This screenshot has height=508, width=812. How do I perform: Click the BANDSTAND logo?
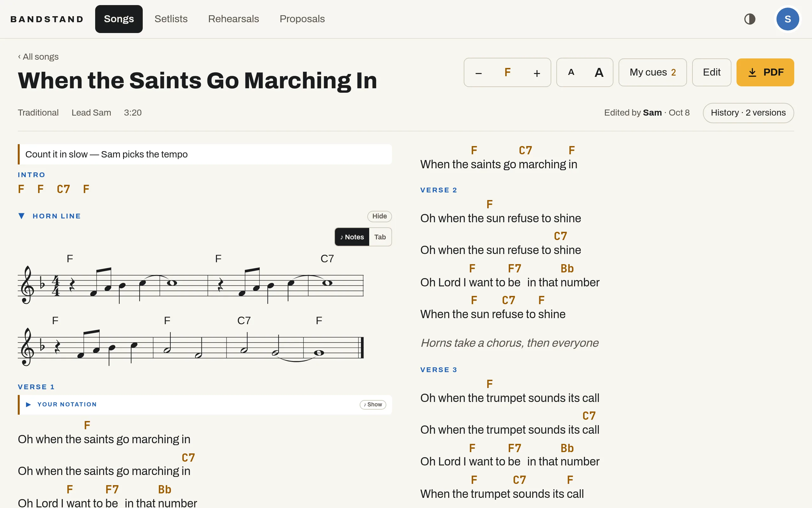[x=47, y=19]
